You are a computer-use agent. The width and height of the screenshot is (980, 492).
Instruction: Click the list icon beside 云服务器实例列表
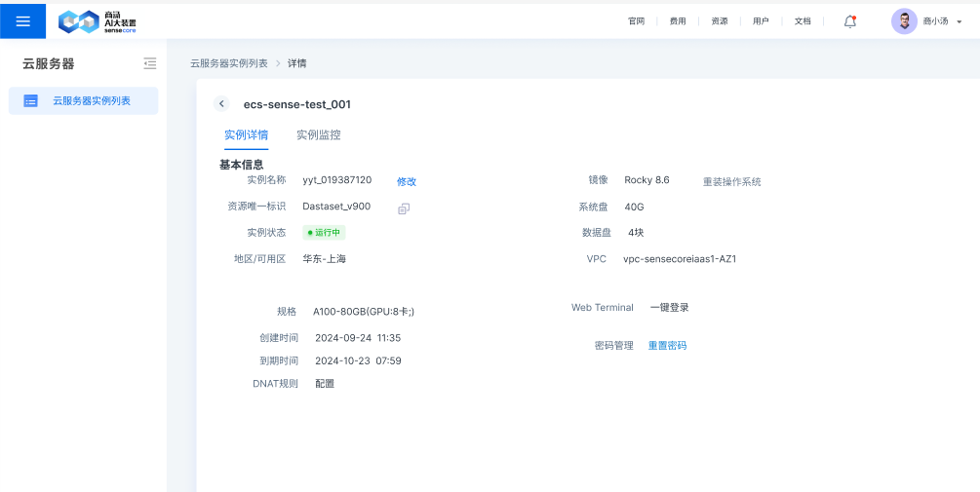(30, 100)
